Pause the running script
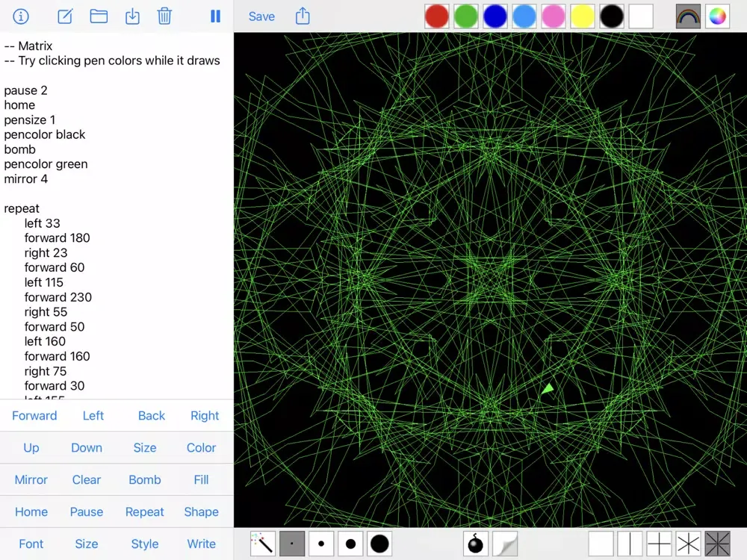The image size is (747, 560). [x=215, y=16]
